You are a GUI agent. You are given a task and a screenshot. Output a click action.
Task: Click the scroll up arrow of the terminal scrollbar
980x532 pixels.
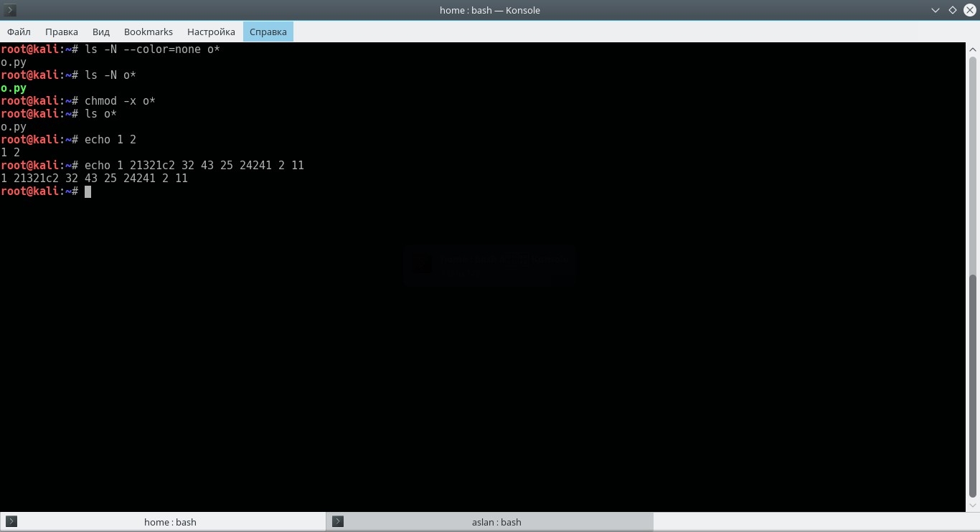[973, 47]
